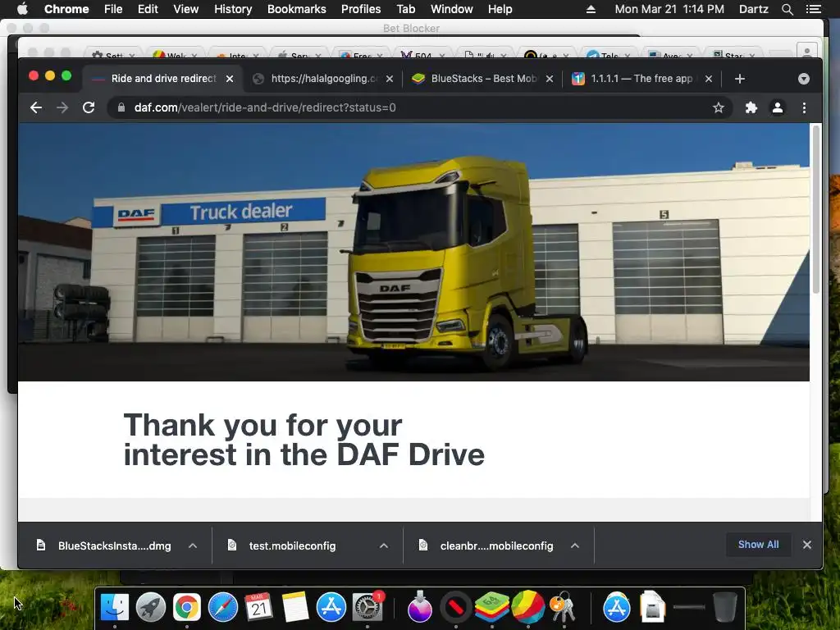Image resolution: width=840 pixels, height=630 pixels.
Task: Click the date and time in the menu bar
Action: click(x=669, y=9)
